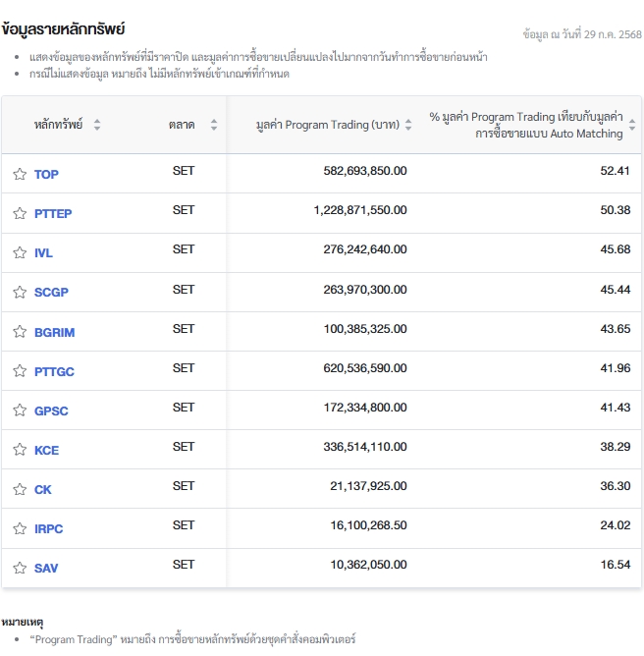Click percentage 41.43 in GPSC row
This screenshot has width=644, height=656.
coord(616,408)
